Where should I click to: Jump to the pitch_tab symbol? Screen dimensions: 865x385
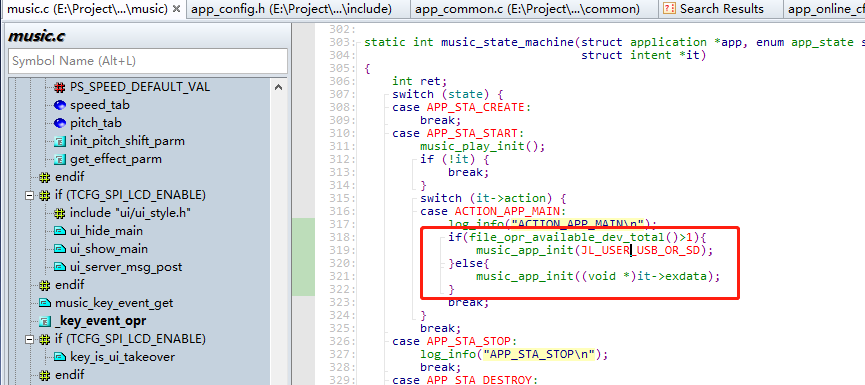click(x=95, y=123)
